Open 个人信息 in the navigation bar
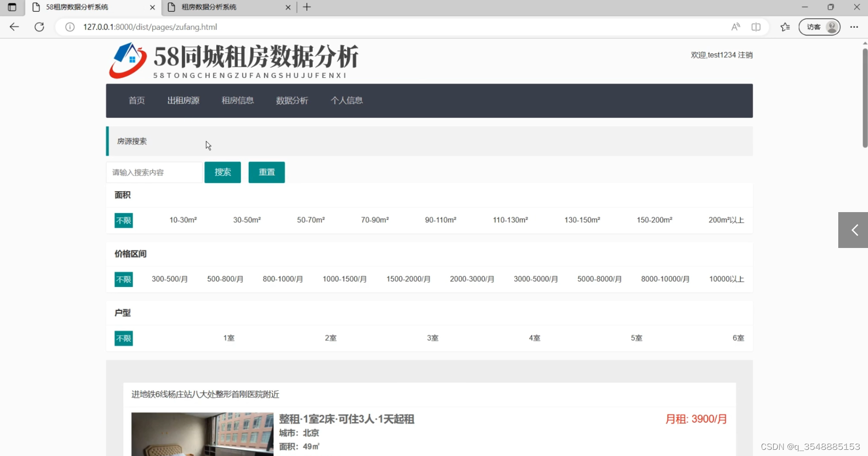 (x=347, y=100)
